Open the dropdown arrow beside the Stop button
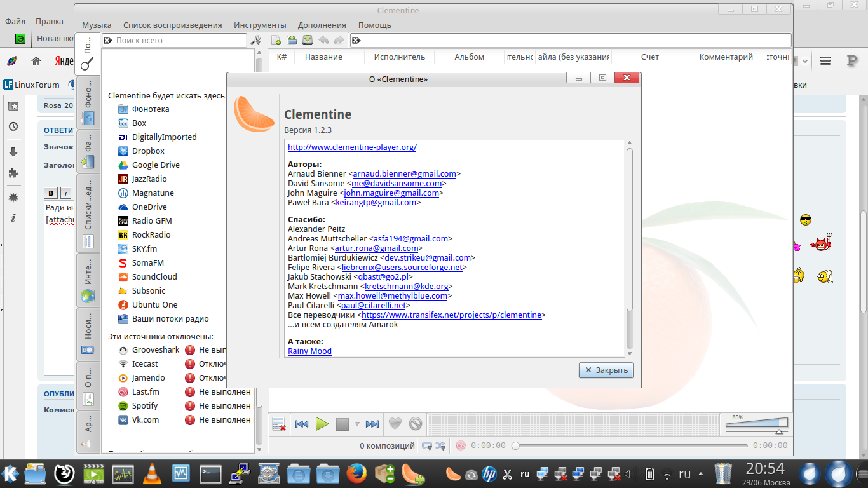This screenshot has height=488, width=868. (x=357, y=424)
